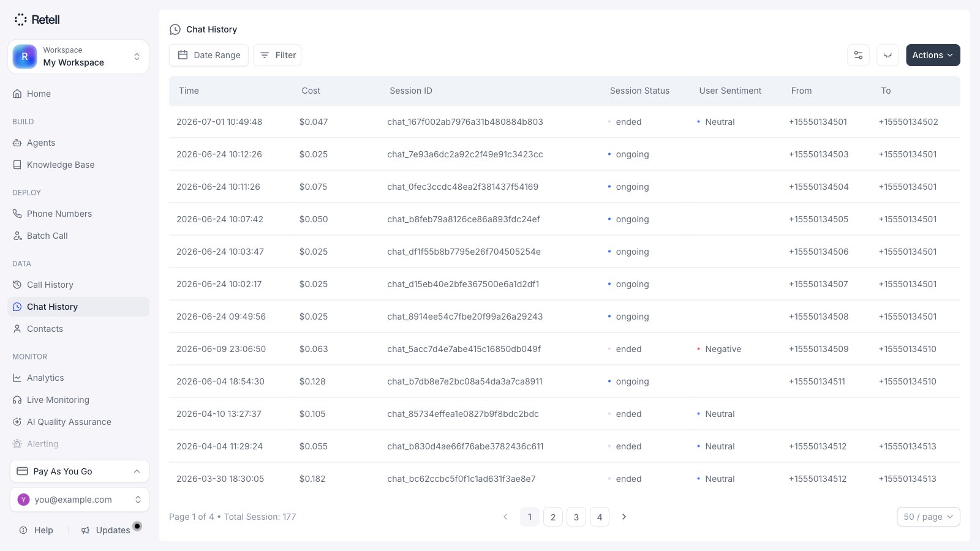Open the Actions dropdown
The width and height of the screenshot is (980, 551).
933,55
